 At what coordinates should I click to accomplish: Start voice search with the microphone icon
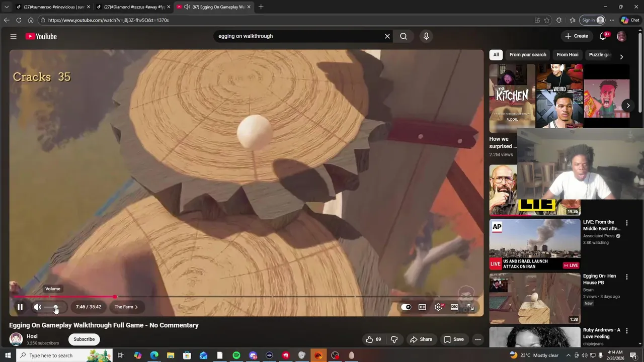pyautogui.click(x=426, y=36)
